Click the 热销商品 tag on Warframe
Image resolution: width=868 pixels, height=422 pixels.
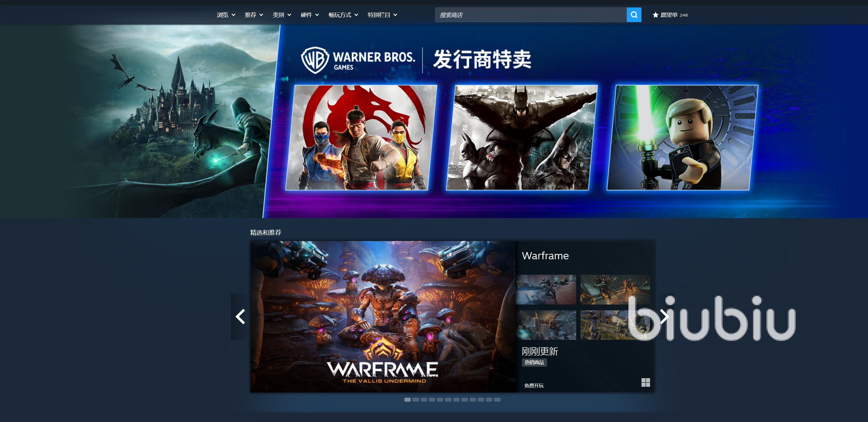(x=534, y=362)
